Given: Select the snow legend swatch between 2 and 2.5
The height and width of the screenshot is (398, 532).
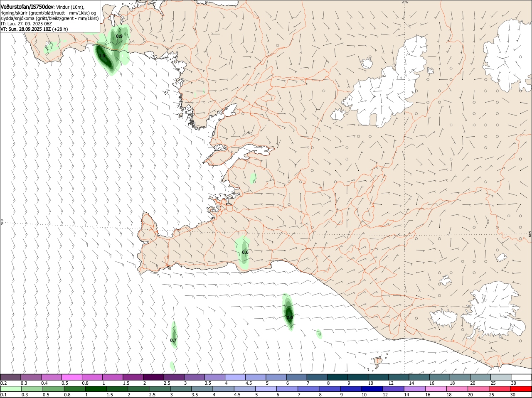Looking at the screenshot, I should (x=153, y=377).
